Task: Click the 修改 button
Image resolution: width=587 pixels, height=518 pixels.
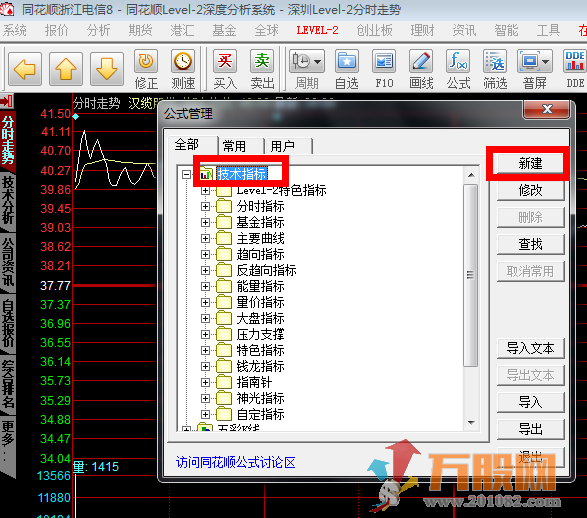Action: tap(530, 191)
